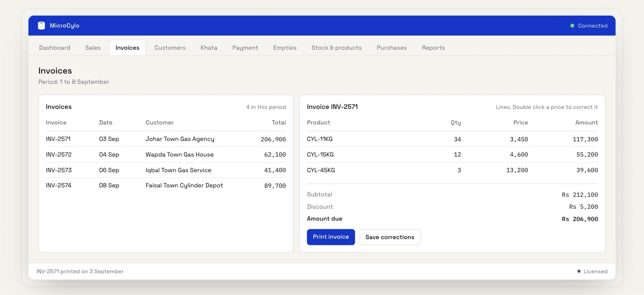
Task: Click the quantity 3 cell
Action: [459, 170]
